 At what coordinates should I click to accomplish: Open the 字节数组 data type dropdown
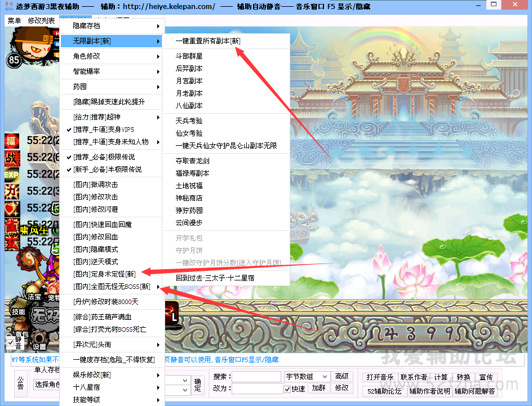325,377
